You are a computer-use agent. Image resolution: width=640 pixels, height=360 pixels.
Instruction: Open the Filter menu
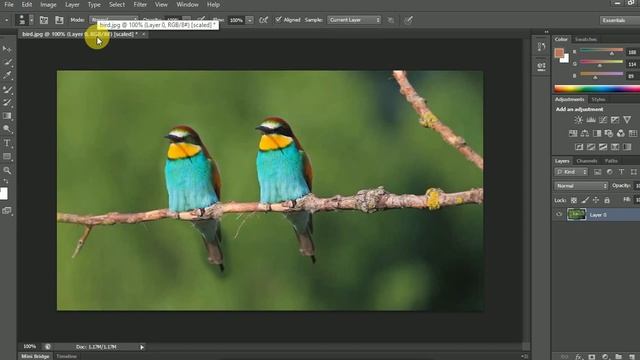point(140,4)
